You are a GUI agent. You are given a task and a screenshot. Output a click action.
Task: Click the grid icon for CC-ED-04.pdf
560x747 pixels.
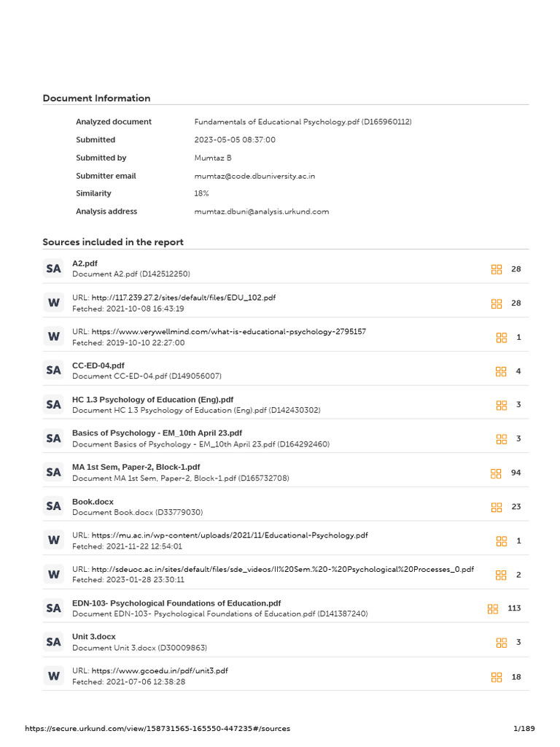[501, 371]
